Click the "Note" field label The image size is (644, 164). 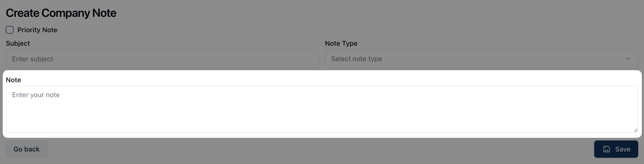(x=13, y=80)
